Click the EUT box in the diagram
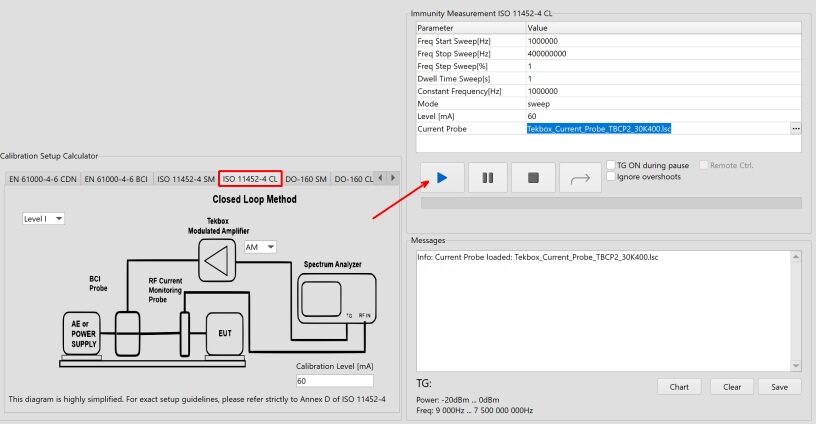This screenshot has height=424, width=816. coord(225,333)
